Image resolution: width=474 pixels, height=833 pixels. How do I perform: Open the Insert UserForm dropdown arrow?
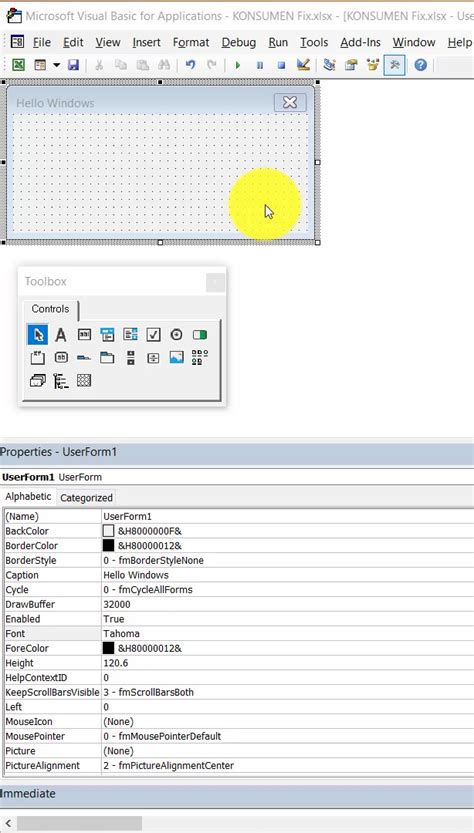[56, 65]
